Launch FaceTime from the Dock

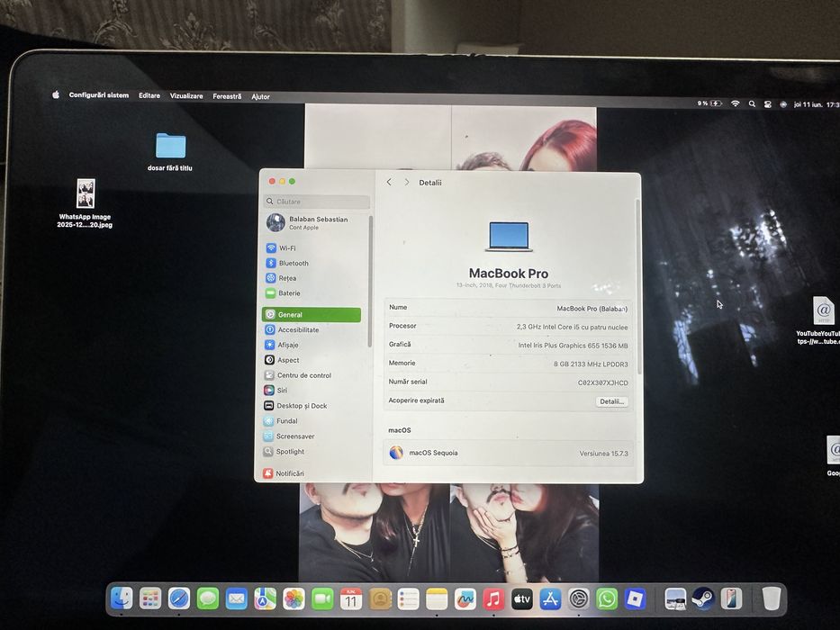coord(322,598)
